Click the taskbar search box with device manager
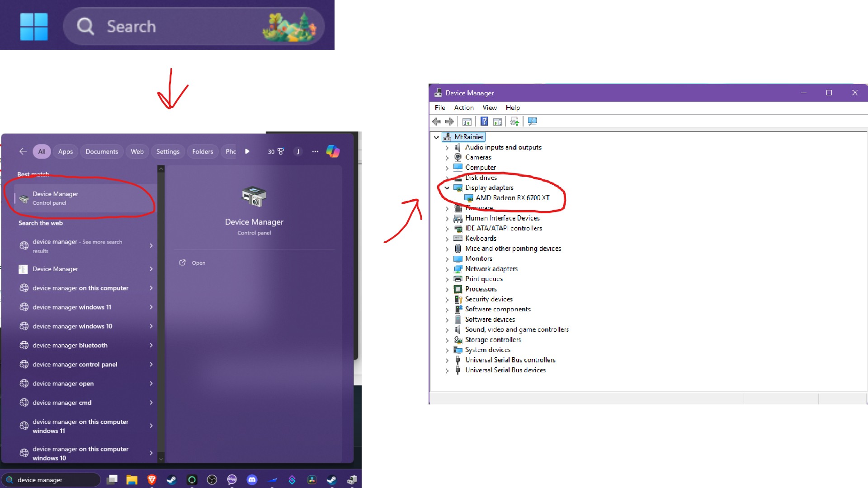868x488 pixels. [51, 480]
